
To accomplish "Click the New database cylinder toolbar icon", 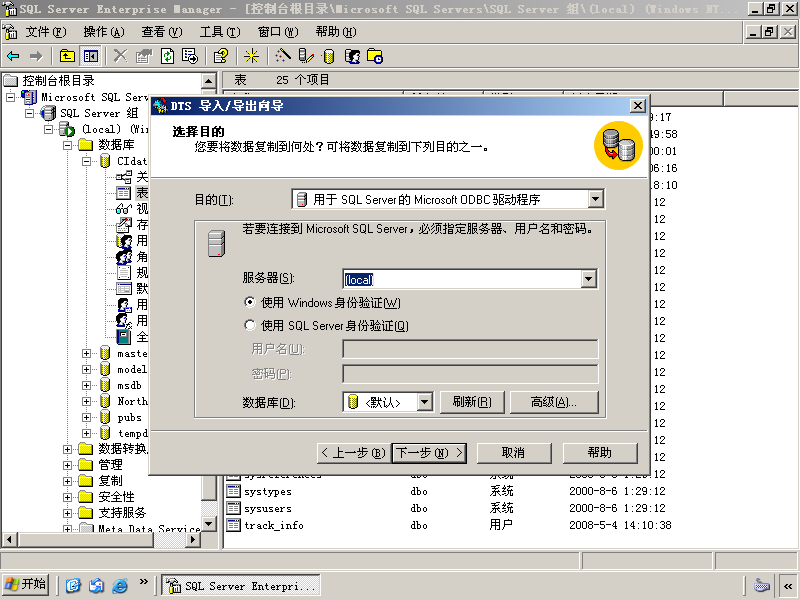I will pyautogui.click(x=329, y=56).
